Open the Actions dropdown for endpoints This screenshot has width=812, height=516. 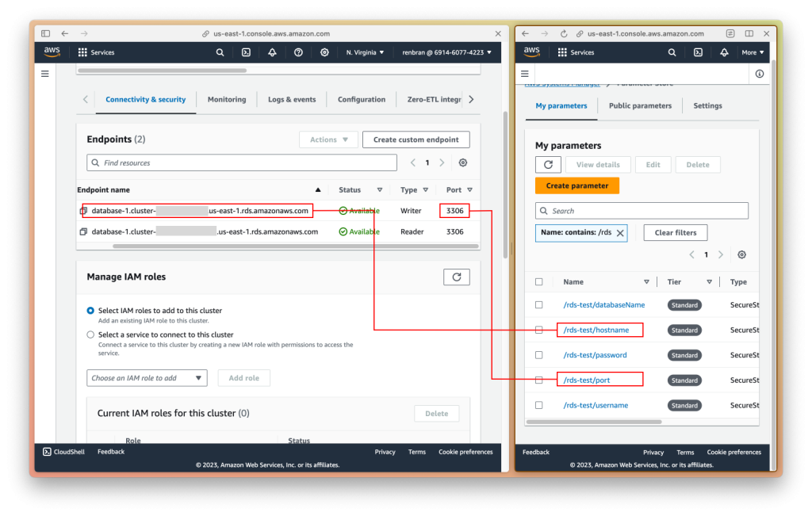coord(327,139)
